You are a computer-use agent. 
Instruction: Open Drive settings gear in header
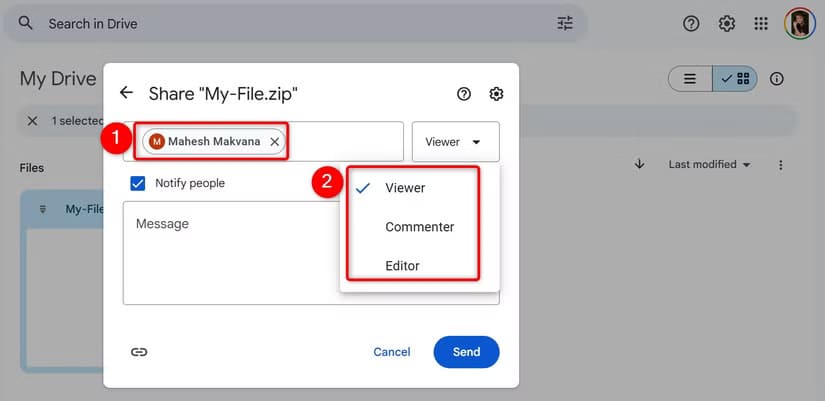[727, 23]
